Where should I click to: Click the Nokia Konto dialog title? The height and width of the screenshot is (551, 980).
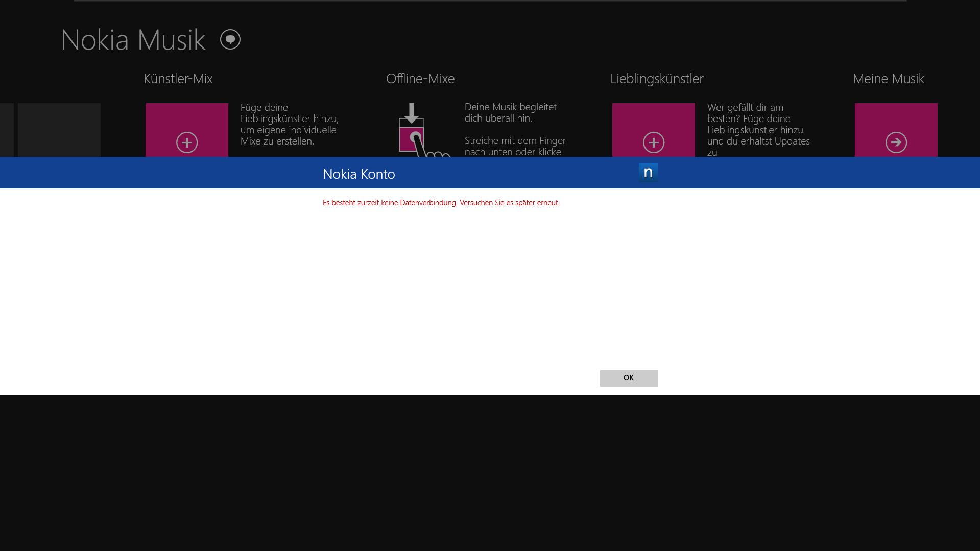pos(358,174)
